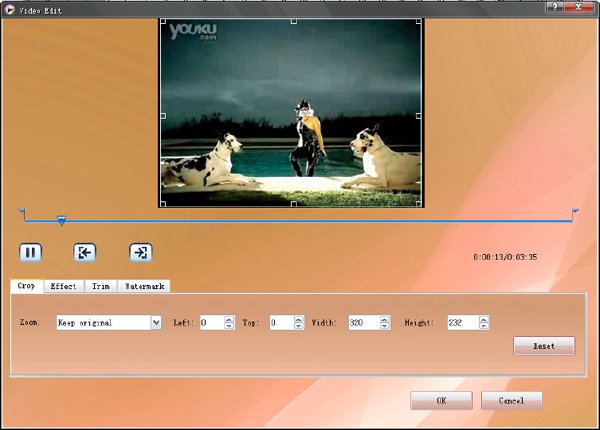Click the bottom-right crop handle

pos(419,204)
